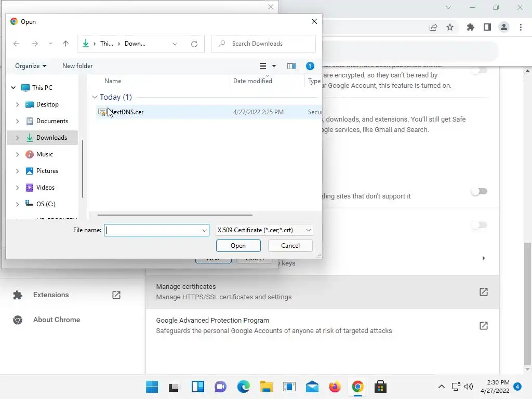Open the File name history dropdown
The height and width of the screenshot is (399, 532).
point(205,230)
